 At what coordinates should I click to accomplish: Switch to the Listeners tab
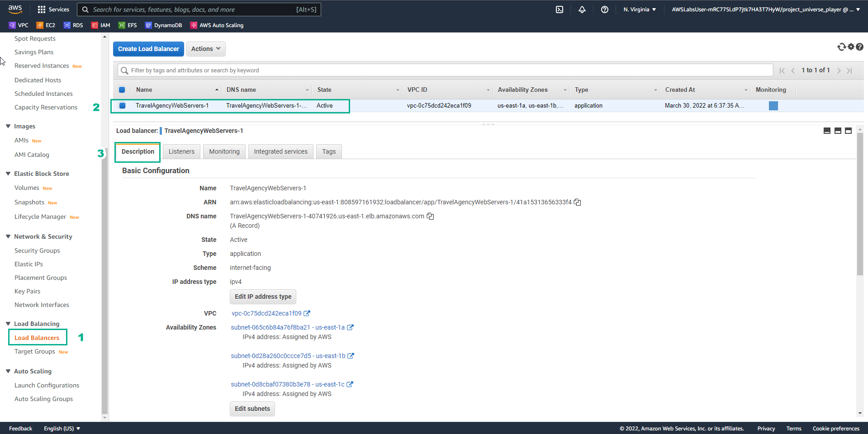(181, 151)
